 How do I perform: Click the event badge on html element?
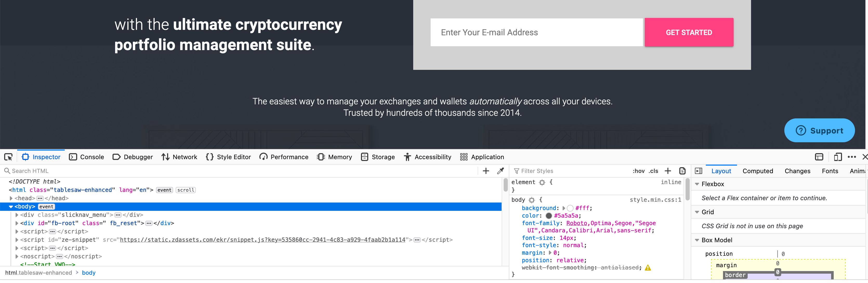coord(165,190)
